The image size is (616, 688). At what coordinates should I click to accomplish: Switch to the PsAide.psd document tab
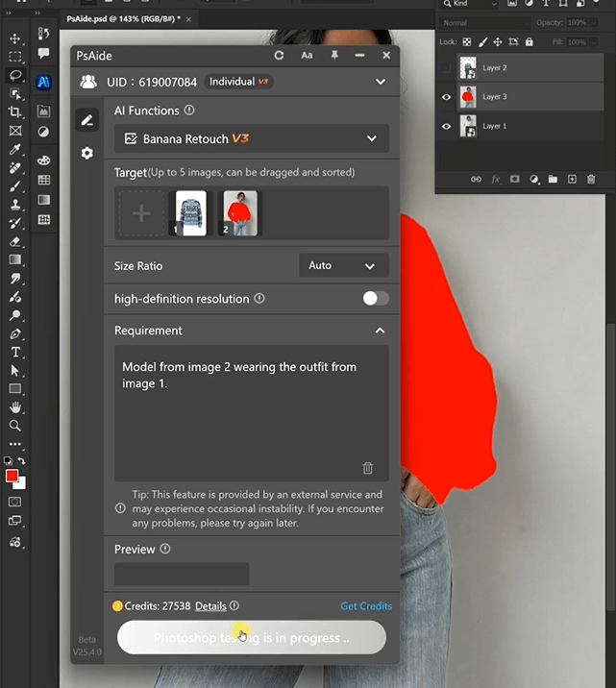(123, 19)
